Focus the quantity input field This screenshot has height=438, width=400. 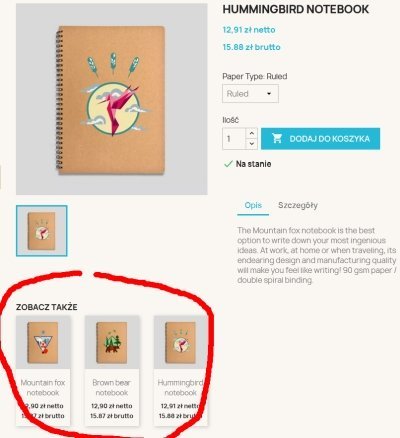[235, 138]
